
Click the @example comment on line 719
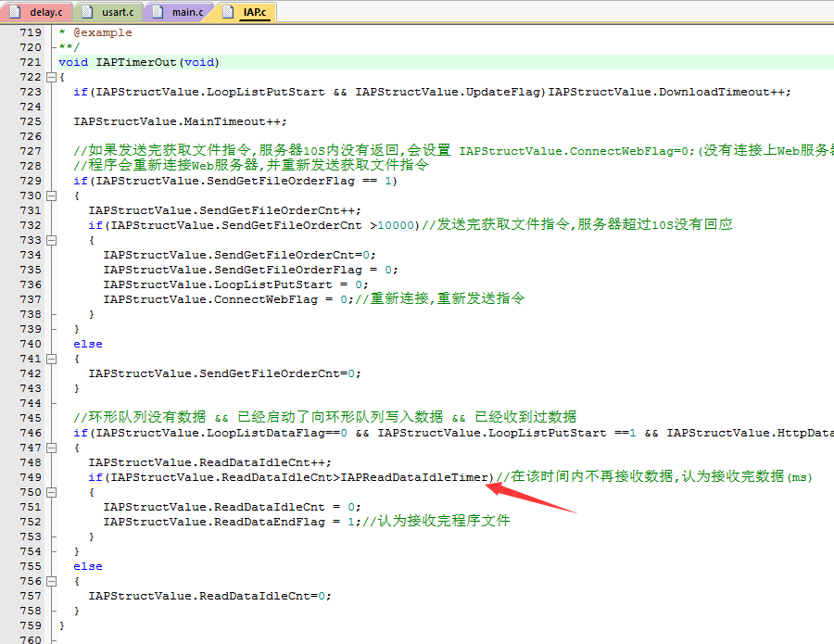pos(103,32)
